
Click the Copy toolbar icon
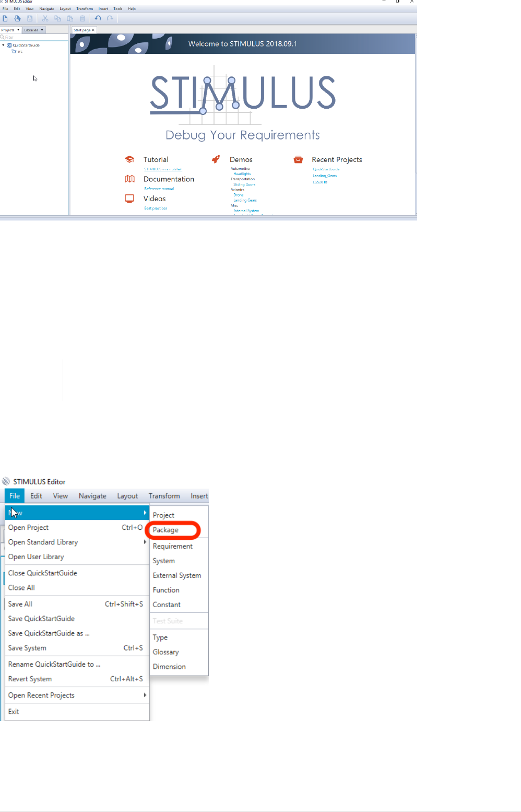coord(57,18)
